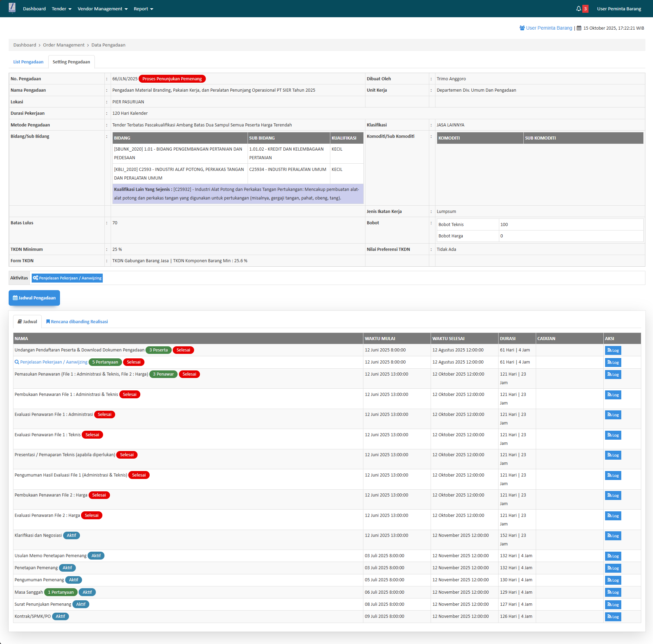Click the magnifier icon beside Penjelasan Pekerjaan
The height and width of the screenshot is (644, 653).
pos(17,362)
